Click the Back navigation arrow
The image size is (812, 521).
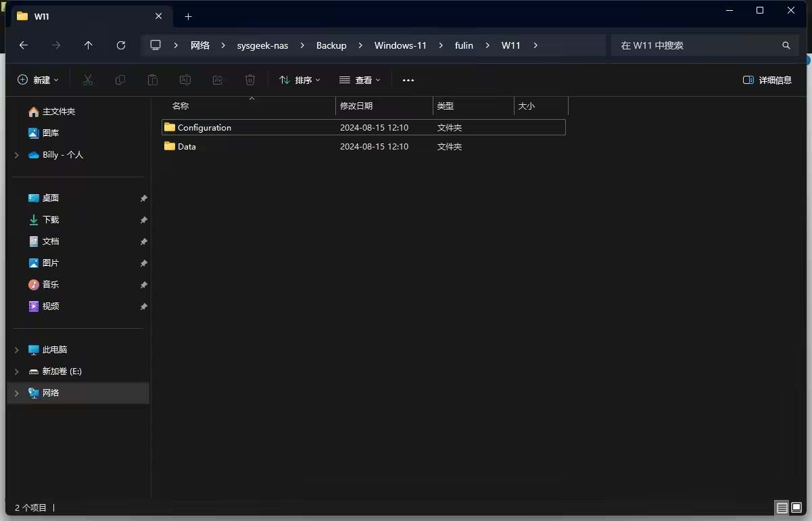(x=24, y=45)
